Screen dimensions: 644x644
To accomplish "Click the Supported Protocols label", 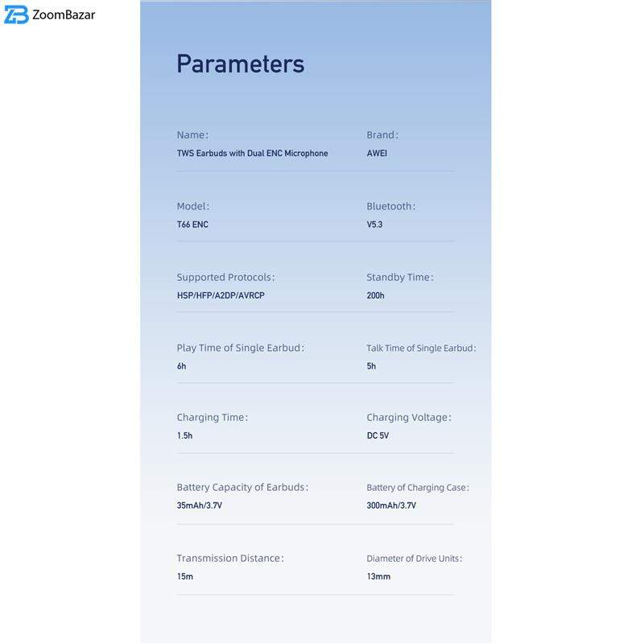I will click(x=225, y=277).
